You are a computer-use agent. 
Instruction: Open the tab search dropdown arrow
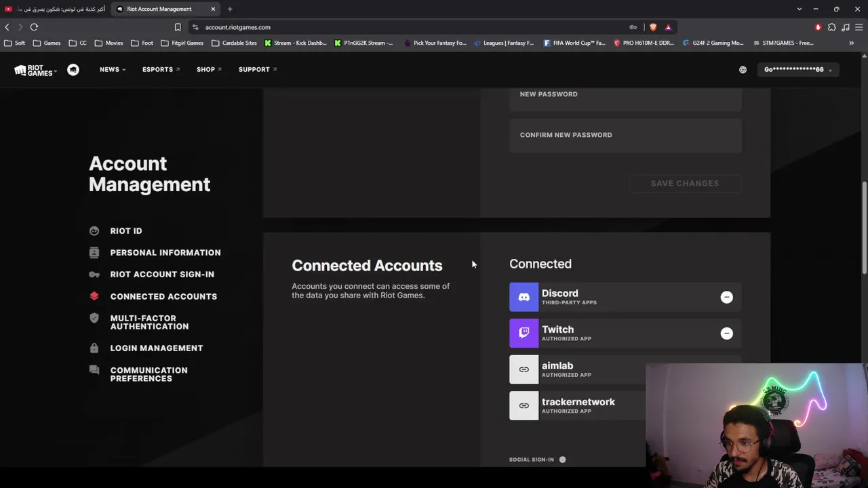tap(800, 9)
